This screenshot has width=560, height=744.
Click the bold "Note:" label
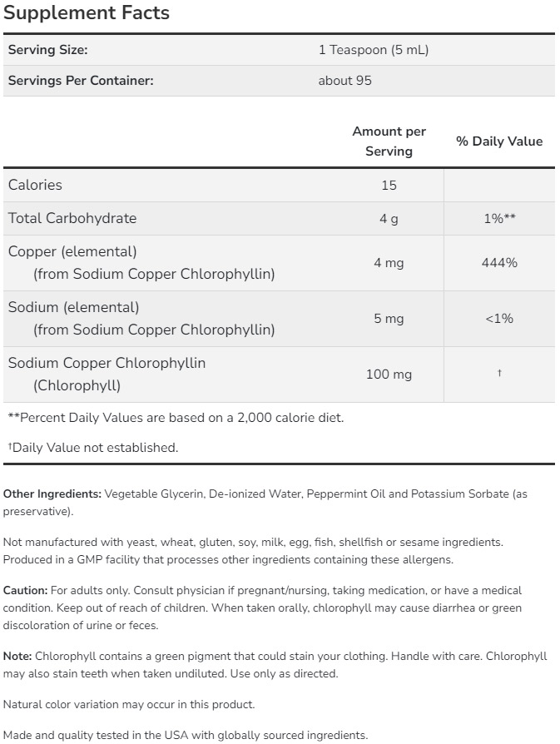click(x=17, y=656)
